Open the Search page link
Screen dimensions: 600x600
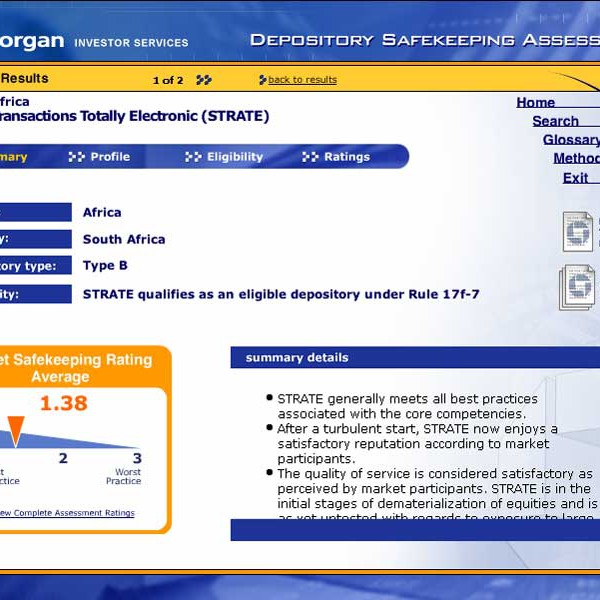click(x=555, y=121)
